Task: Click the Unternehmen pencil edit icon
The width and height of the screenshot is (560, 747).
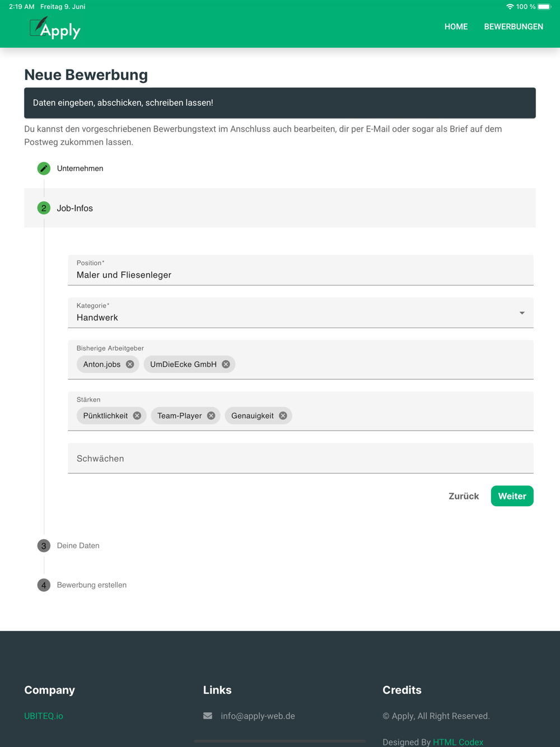Action: pos(44,169)
